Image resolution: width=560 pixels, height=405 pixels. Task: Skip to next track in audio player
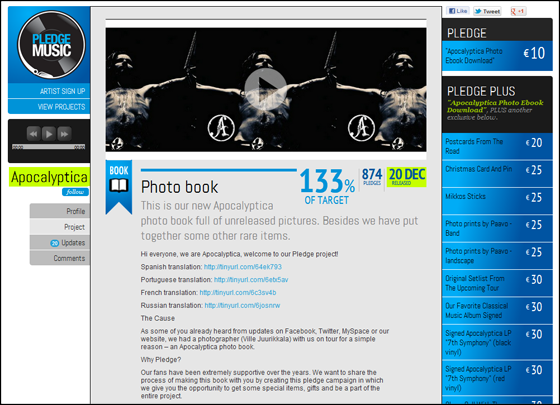point(64,134)
